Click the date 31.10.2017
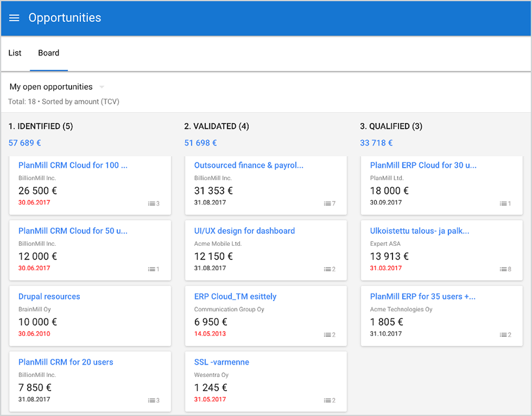 pyautogui.click(x=386, y=334)
